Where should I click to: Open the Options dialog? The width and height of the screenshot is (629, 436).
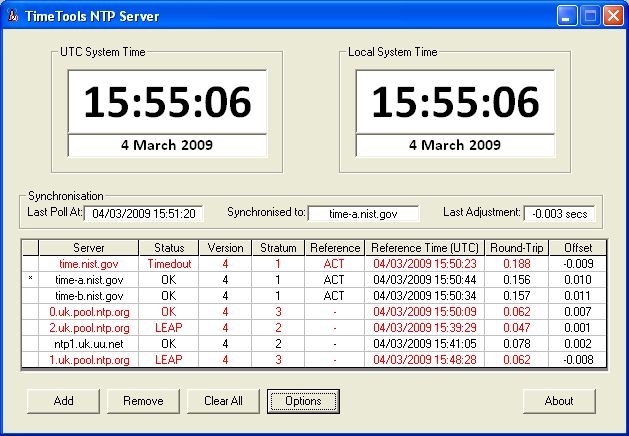303,401
